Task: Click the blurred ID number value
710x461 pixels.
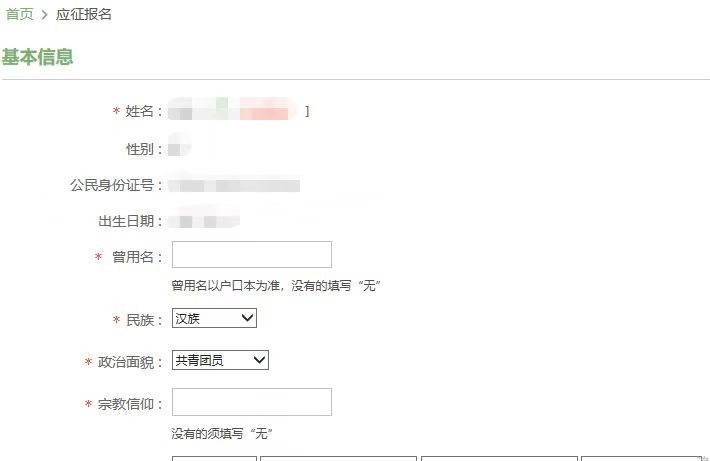Action: [234, 185]
